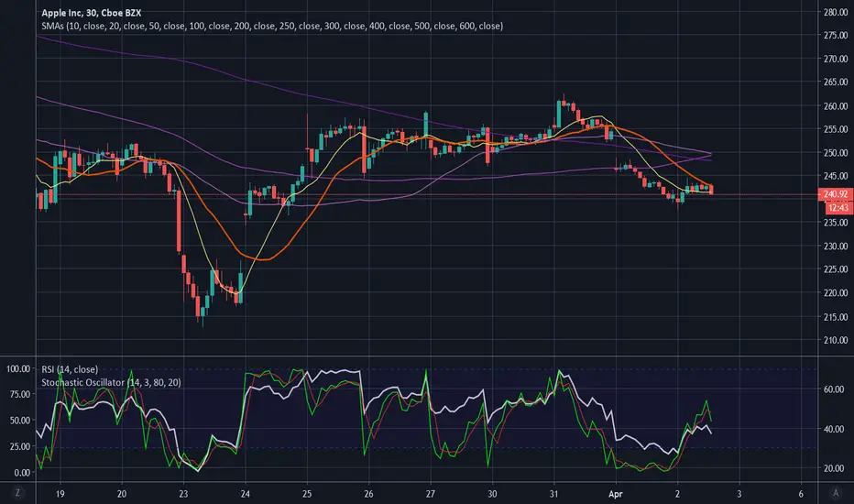
Task: Click the 280.00 price axis label
Action: point(836,12)
